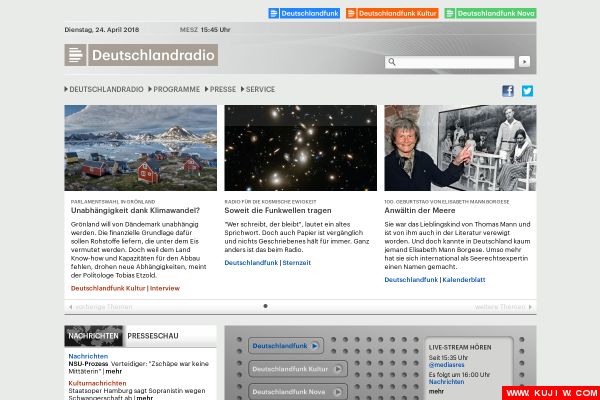This screenshot has width=600, height=400.
Task: Open the galaxy cluster photo
Action: coord(300,148)
